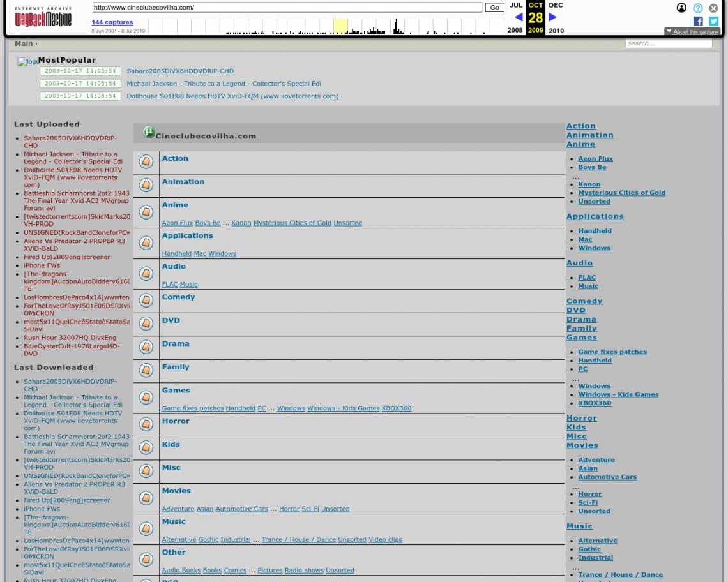The width and height of the screenshot is (728, 582).
Task: Open the Main menu item
Action: click(24, 43)
